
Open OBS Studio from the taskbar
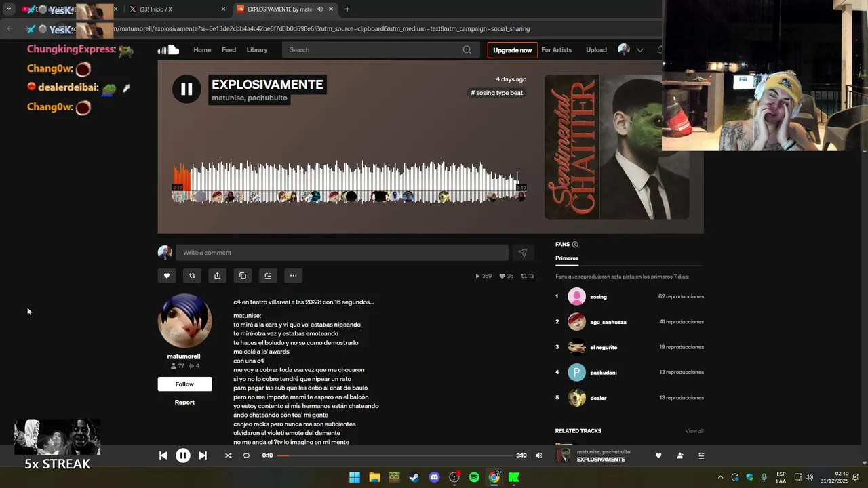pos(454,477)
